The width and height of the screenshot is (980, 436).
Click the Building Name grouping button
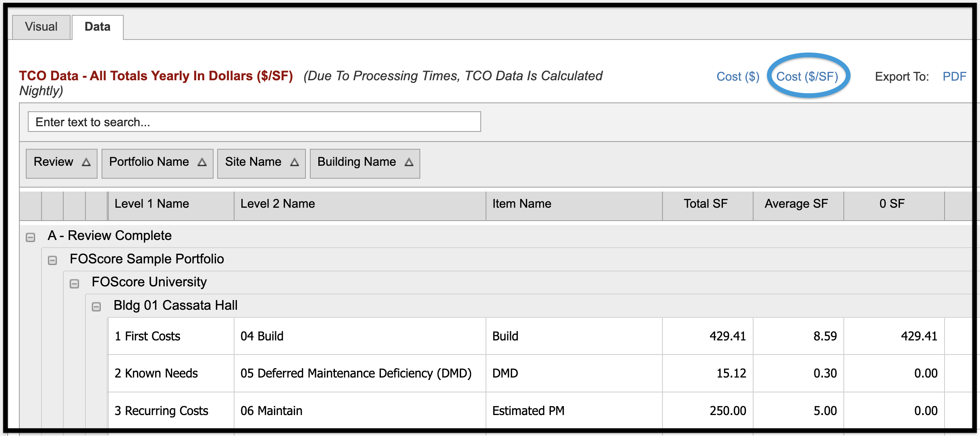point(365,163)
